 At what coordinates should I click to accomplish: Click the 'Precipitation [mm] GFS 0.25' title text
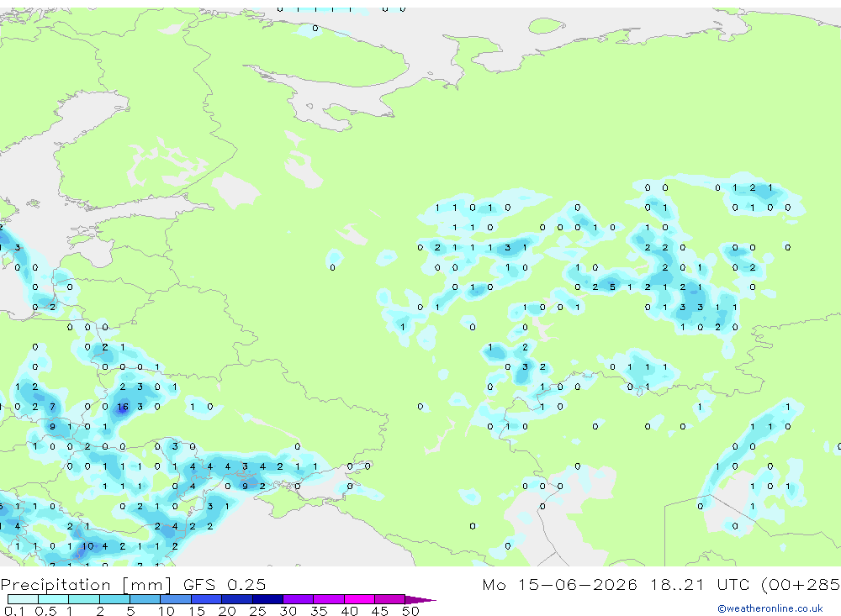click(x=133, y=584)
